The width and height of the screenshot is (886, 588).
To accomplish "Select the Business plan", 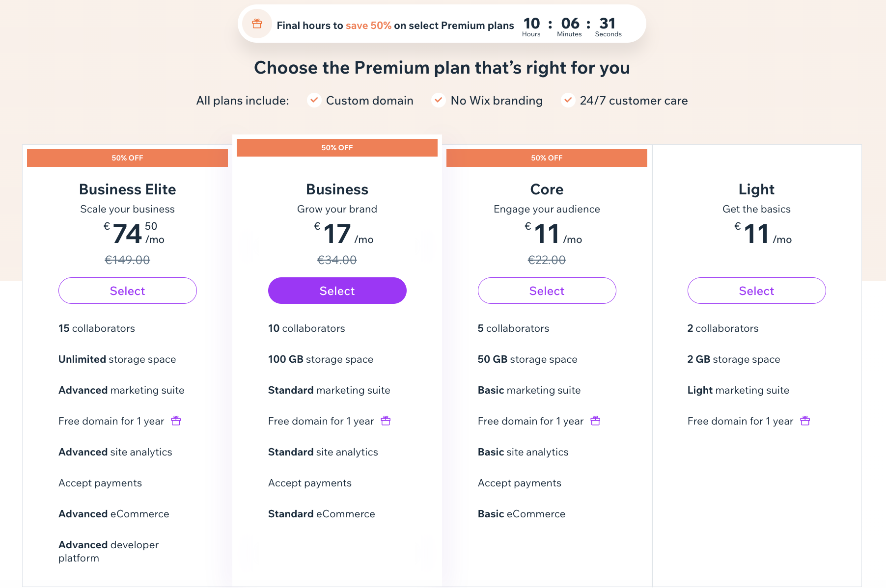I will point(337,291).
